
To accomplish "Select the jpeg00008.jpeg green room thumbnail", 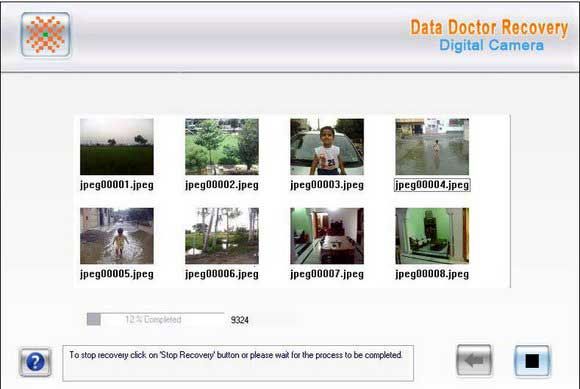I will click(432, 236).
